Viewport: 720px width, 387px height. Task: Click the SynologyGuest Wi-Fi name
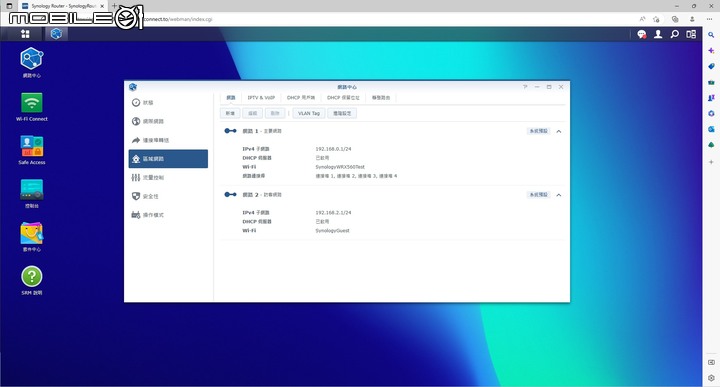click(332, 231)
